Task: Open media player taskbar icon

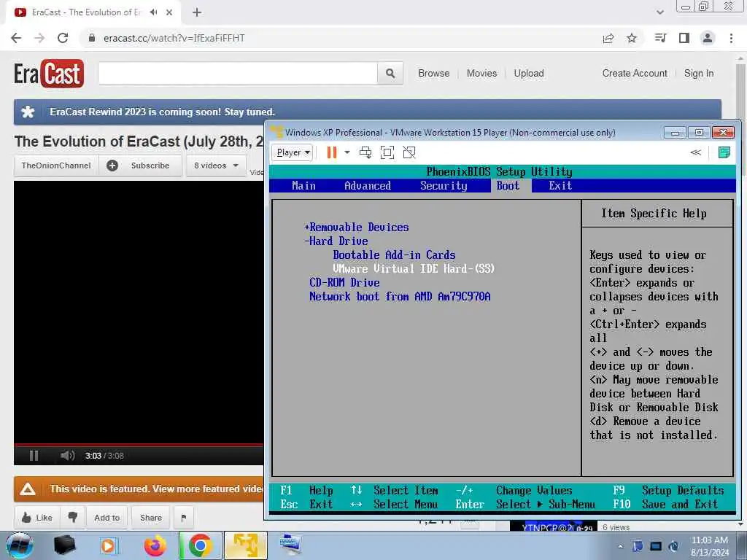Action: (109, 545)
